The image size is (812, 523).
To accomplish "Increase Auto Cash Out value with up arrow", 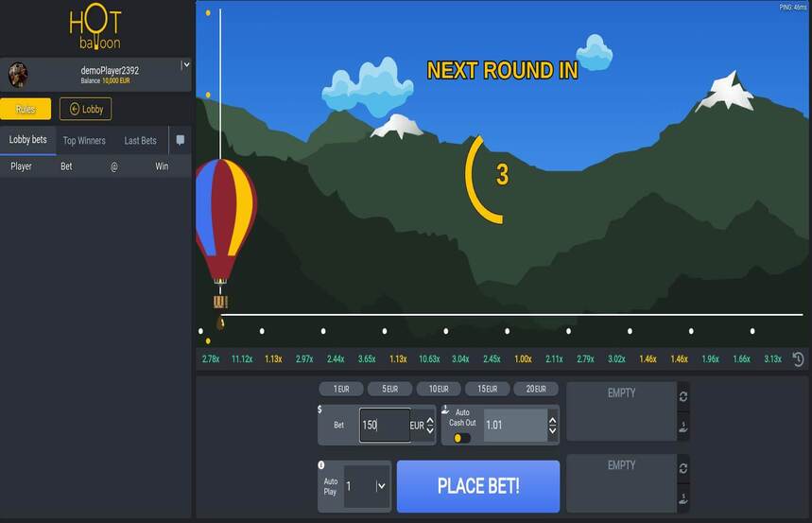I will click(553, 420).
